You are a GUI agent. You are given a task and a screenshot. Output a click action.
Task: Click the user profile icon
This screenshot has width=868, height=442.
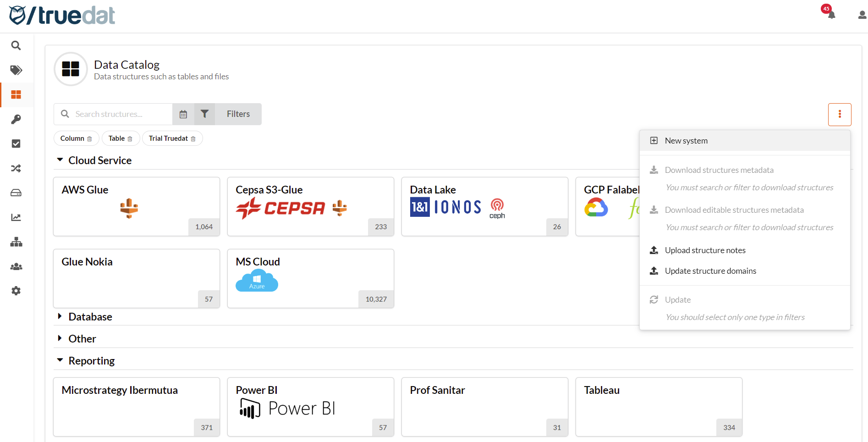tap(862, 15)
